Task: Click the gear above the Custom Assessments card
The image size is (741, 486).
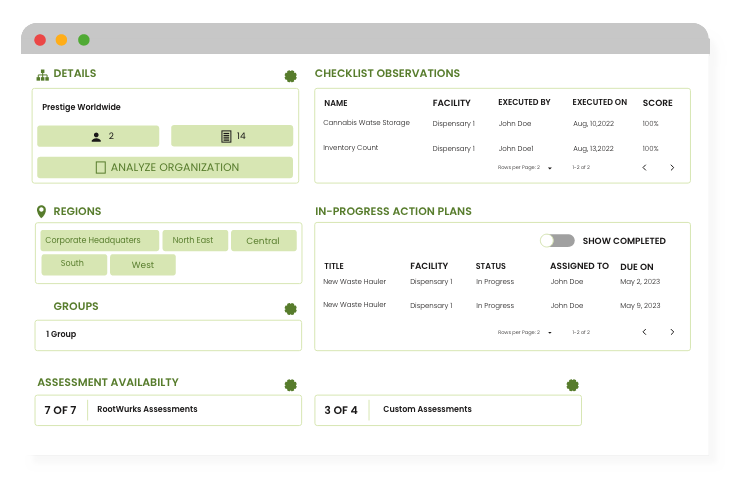Action: coord(572,385)
